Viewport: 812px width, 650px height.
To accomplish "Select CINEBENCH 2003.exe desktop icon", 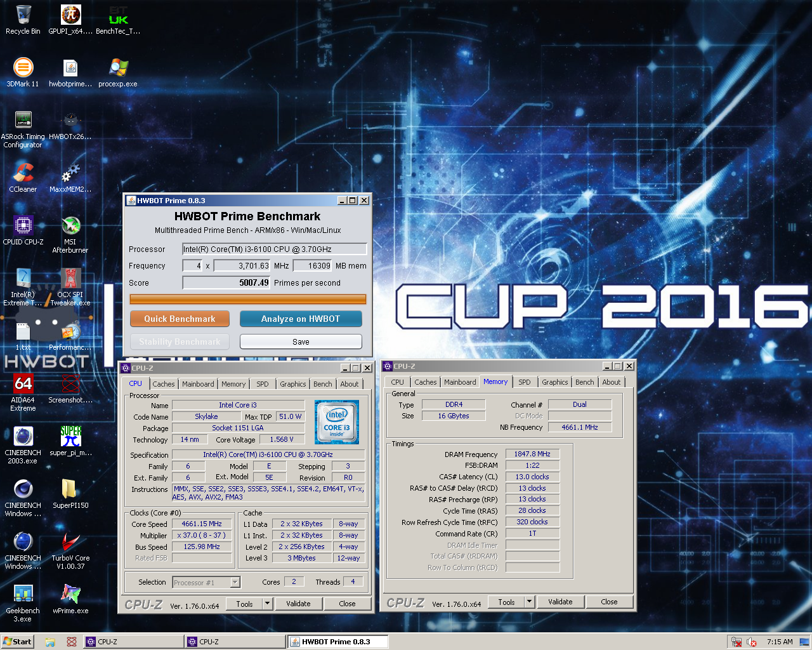I will pos(23,445).
